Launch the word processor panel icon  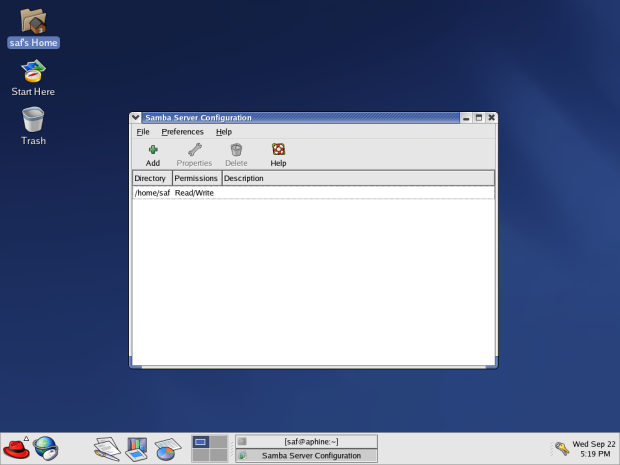tap(107, 449)
